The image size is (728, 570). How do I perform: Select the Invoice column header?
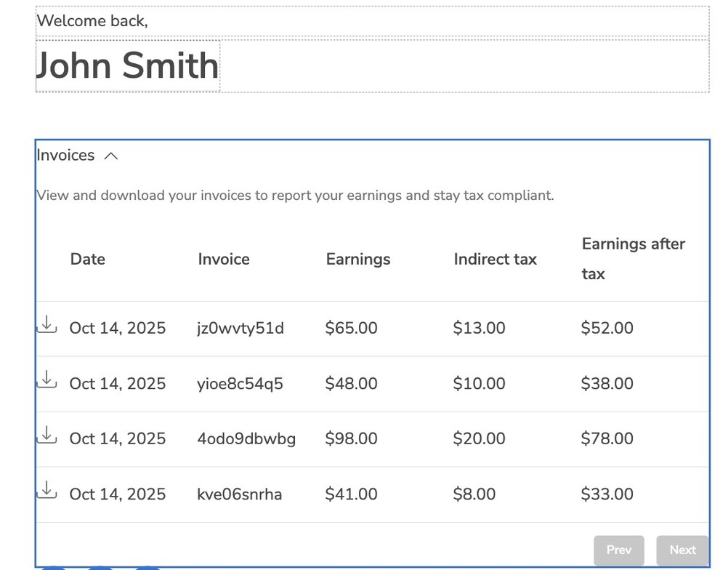click(x=224, y=260)
